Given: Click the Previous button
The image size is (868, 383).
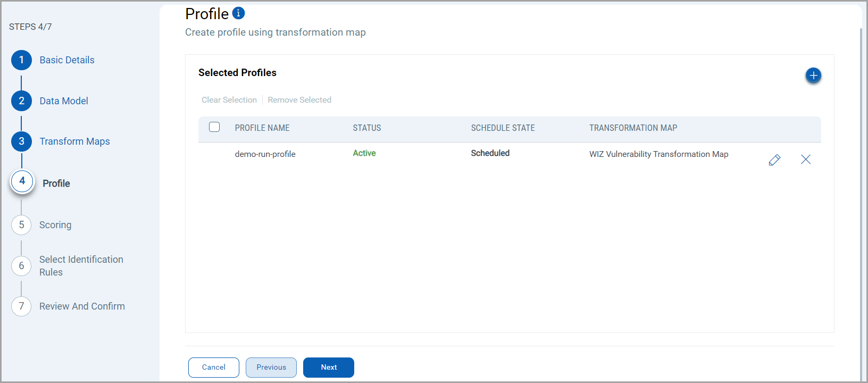Looking at the screenshot, I should click(271, 368).
